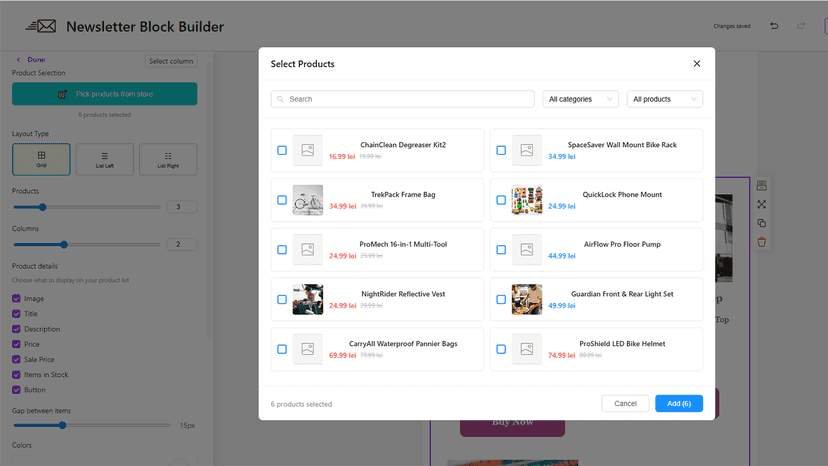Click the Columns count value field
Viewport: 828px width, 466px height.
[x=182, y=244]
